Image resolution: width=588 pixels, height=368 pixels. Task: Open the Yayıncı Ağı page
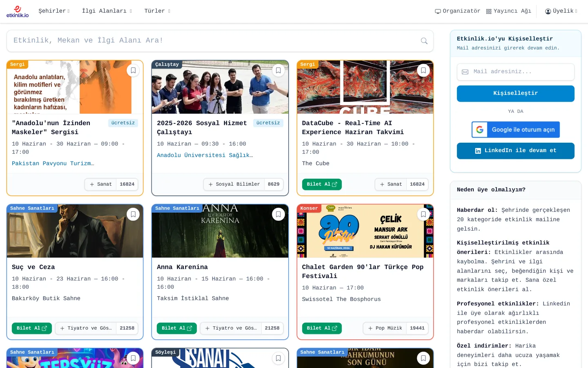click(508, 11)
